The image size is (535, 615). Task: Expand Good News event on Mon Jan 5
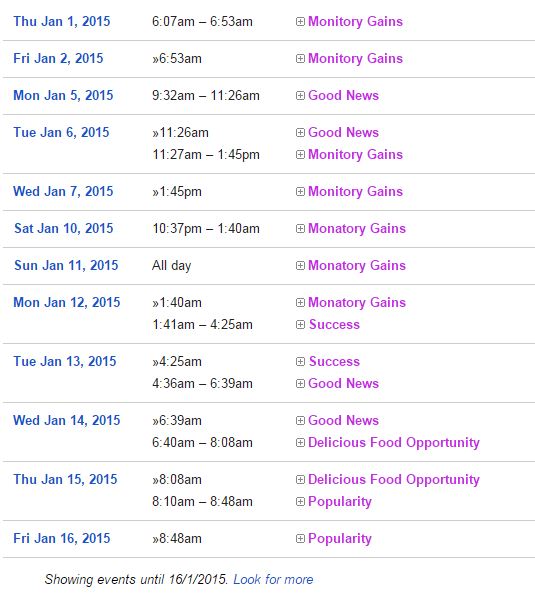[x=300, y=96]
